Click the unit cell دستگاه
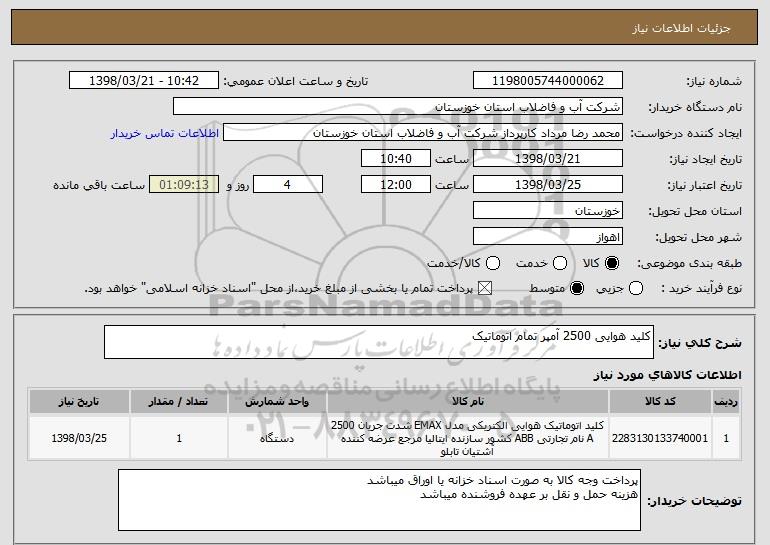The image size is (770, 545). (277, 438)
